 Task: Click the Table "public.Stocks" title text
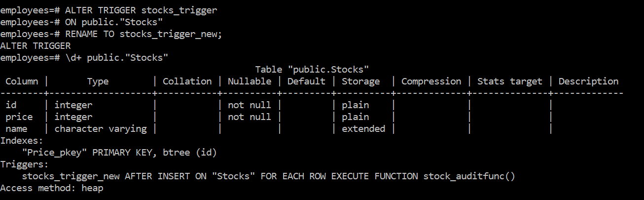point(312,70)
